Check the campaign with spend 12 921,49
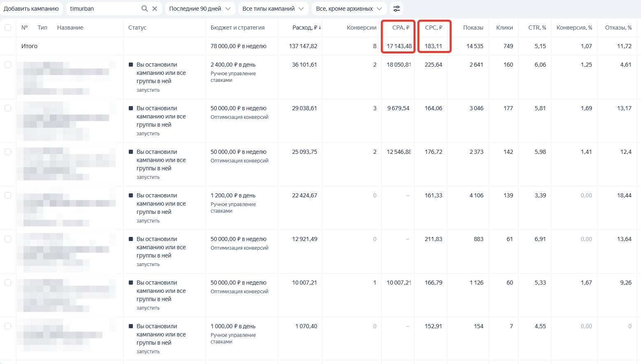641x364 pixels. point(8,239)
